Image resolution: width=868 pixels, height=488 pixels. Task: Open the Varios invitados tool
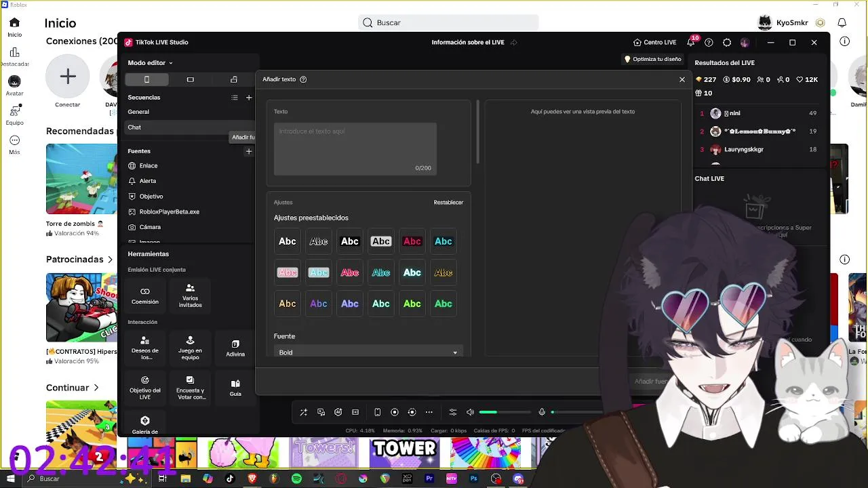point(190,296)
